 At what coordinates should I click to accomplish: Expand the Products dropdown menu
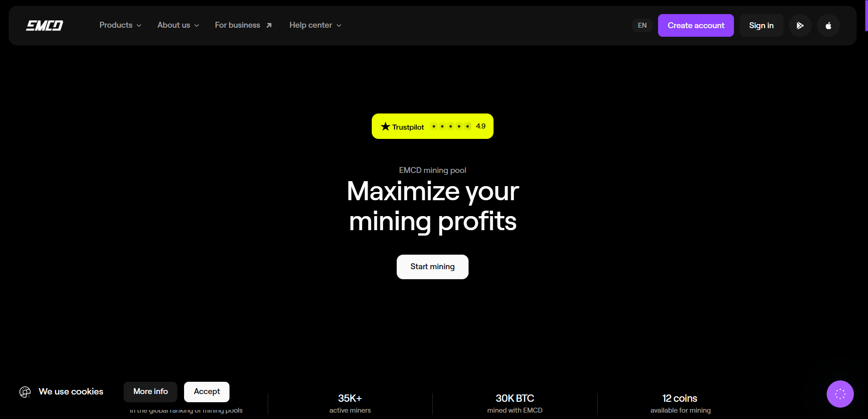[x=120, y=25]
